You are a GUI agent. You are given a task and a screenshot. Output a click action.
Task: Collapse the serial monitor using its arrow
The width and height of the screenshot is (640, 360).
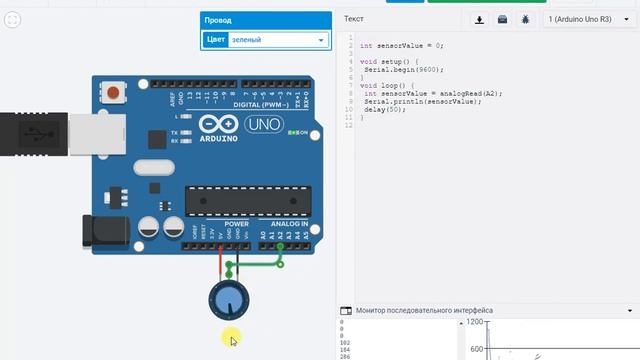pos(630,311)
